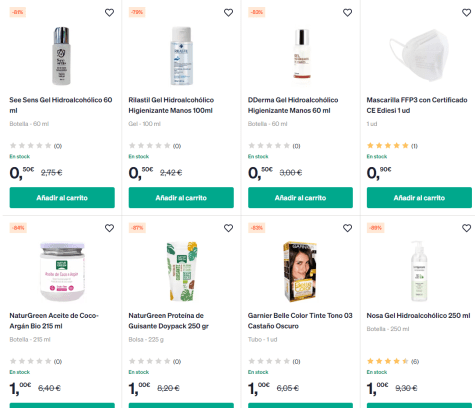
Task: View the Garnier hair dye product image
Action: 300,272
